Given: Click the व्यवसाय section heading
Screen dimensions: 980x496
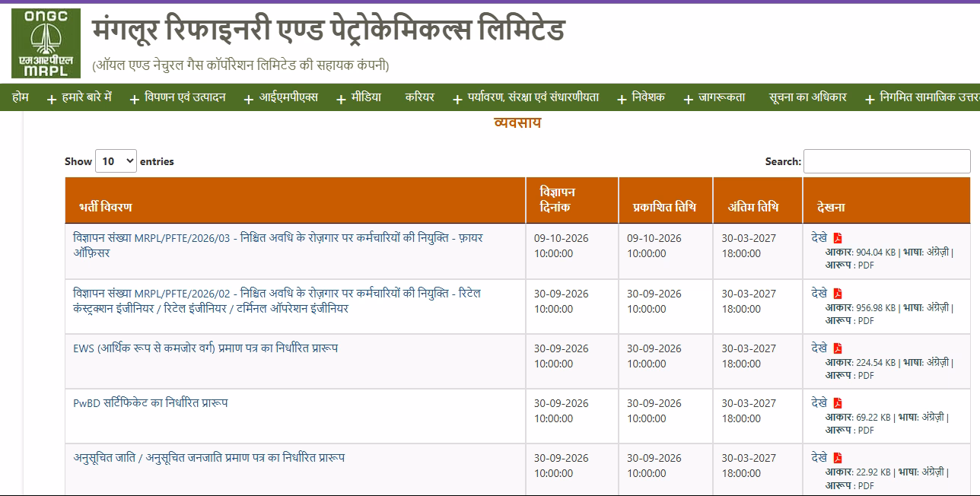Looking at the screenshot, I should click(x=517, y=122).
